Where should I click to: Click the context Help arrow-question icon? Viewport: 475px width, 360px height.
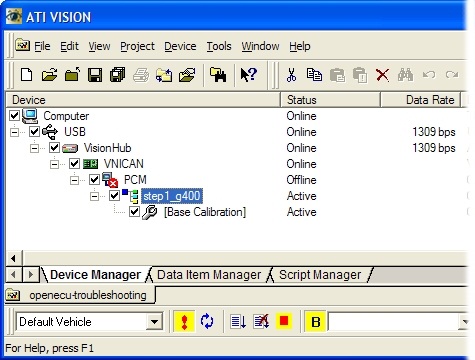pyautogui.click(x=249, y=75)
